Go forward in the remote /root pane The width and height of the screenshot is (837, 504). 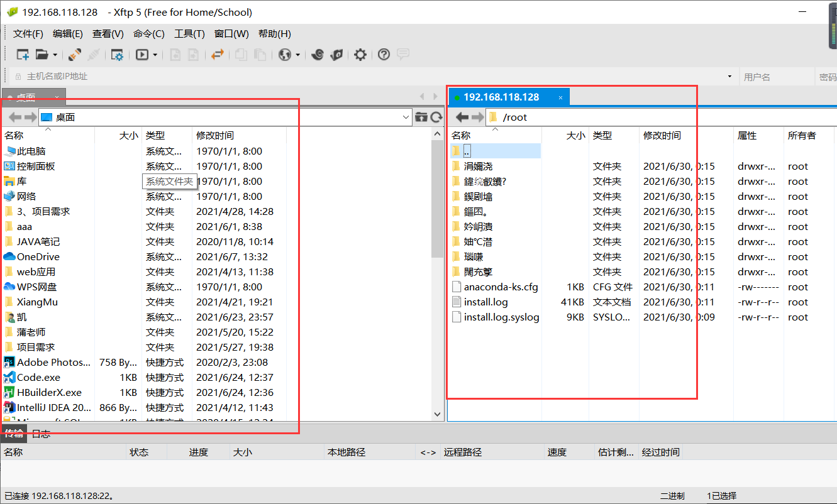tap(477, 117)
